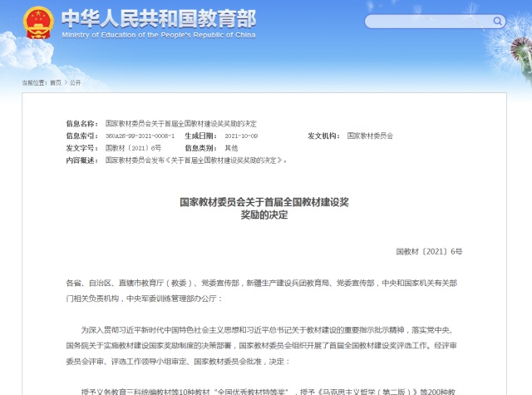Select the right-aligned document number 国教材〔2021〕6号
Image resolution: width=532 pixels, height=395 pixels.
[429, 251]
